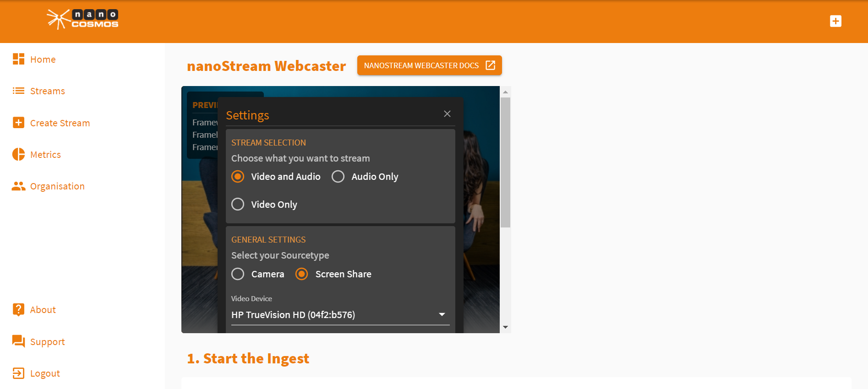Click the Video Device field label
Screen dimensions: 868x389
(x=251, y=298)
